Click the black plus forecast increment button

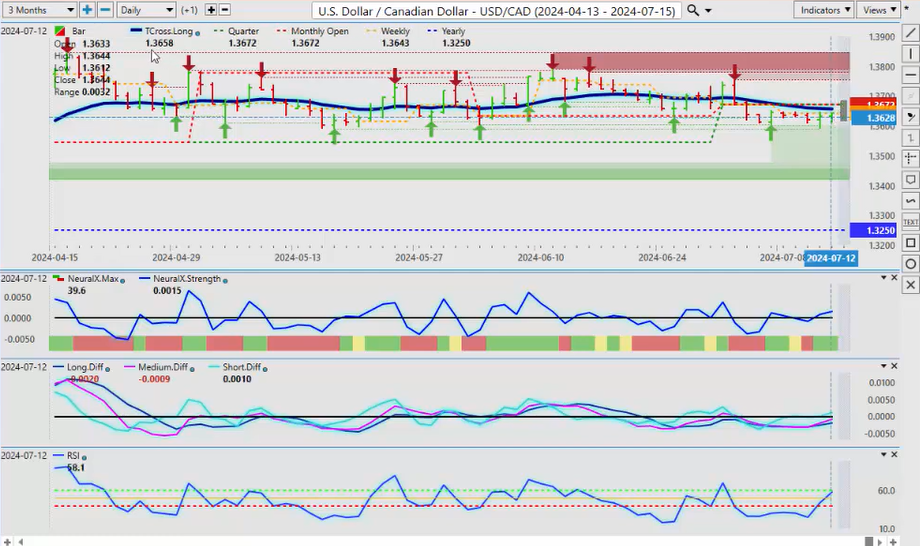211,10
